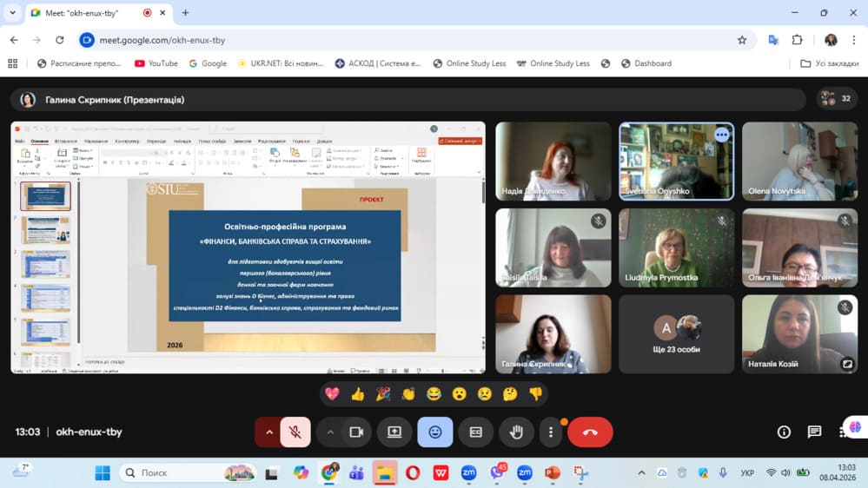Screen dimensions: 868x488
Task: Send the party popper reaction
Action: click(383, 394)
